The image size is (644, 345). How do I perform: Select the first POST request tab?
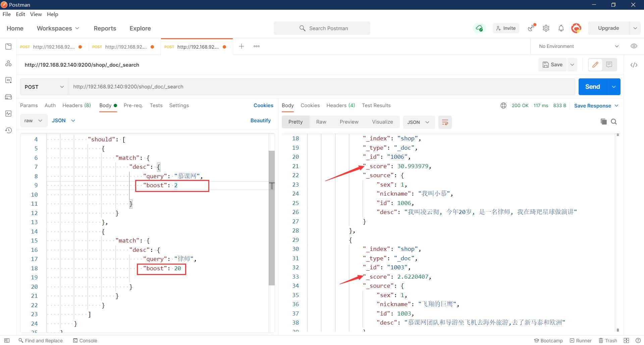click(x=51, y=47)
